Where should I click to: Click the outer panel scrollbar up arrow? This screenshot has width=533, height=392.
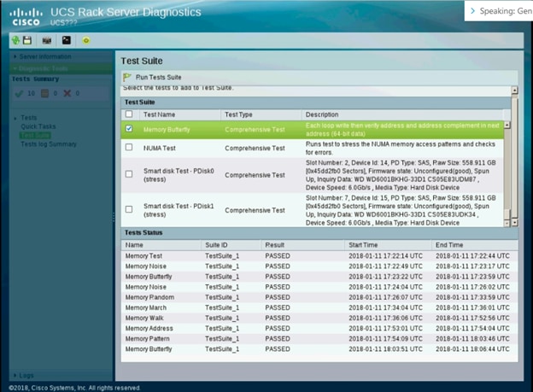click(x=515, y=90)
